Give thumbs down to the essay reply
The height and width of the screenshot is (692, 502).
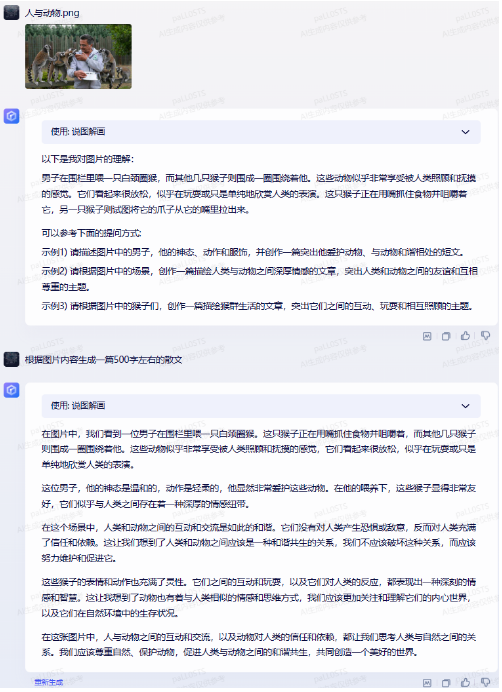point(485,683)
